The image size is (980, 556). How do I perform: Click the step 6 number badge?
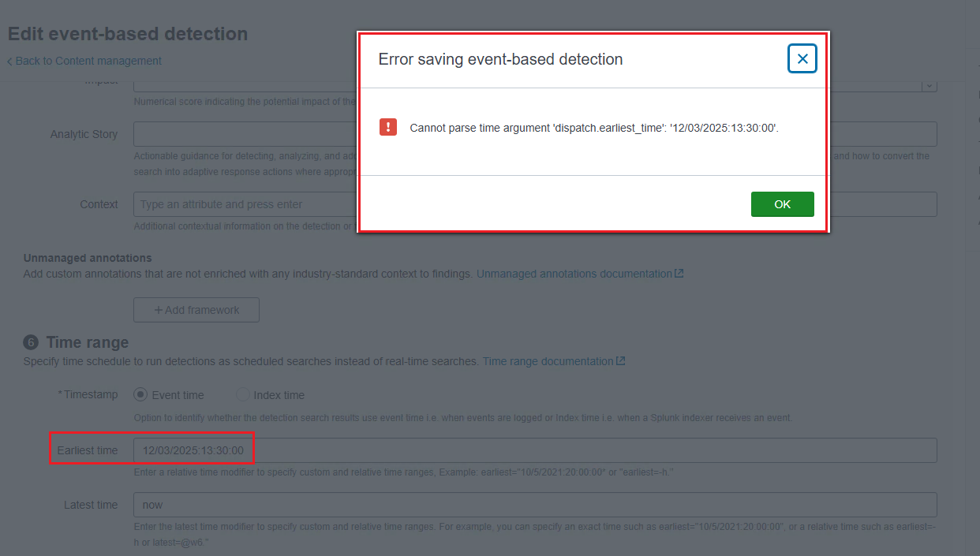(31, 342)
